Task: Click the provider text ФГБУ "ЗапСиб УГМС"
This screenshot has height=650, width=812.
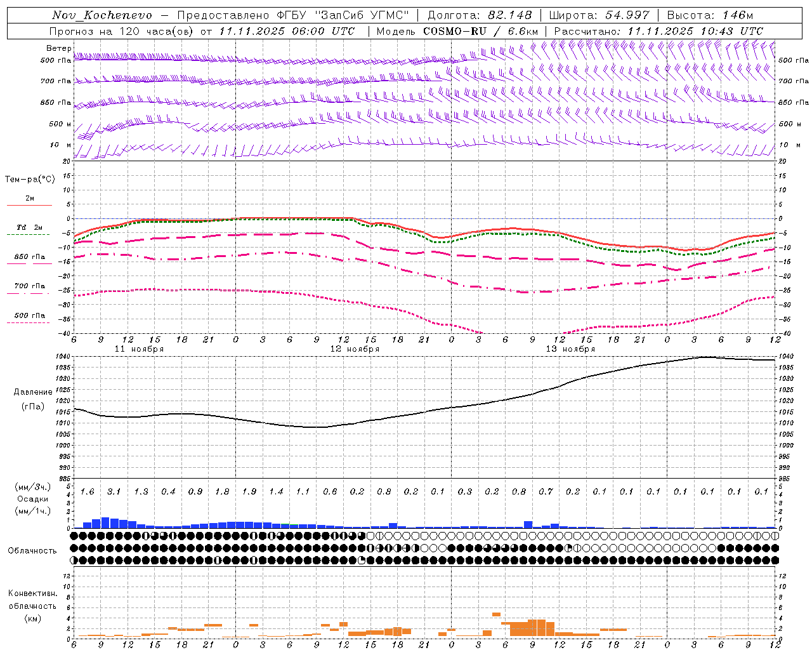Action: pos(343,15)
